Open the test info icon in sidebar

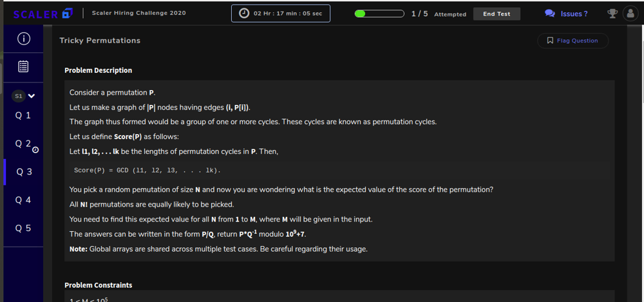pyautogui.click(x=23, y=39)
